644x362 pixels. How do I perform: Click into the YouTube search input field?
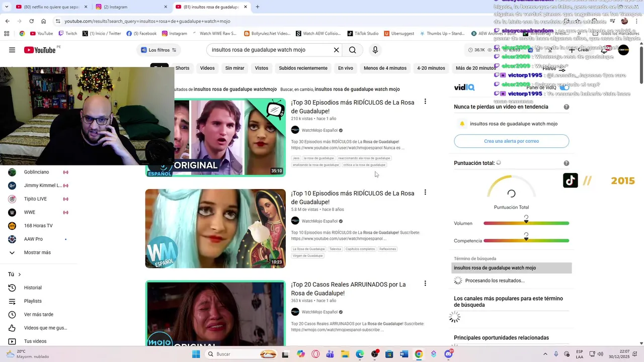coord(269,50)
